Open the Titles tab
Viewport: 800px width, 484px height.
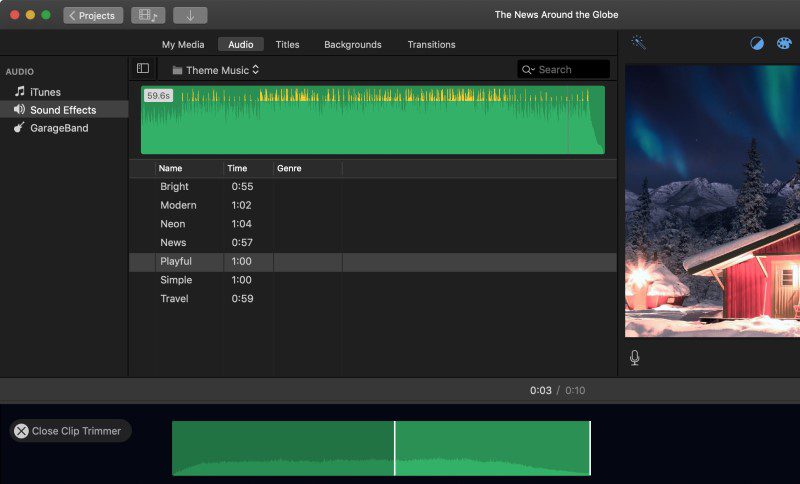(x=287, y=44)
